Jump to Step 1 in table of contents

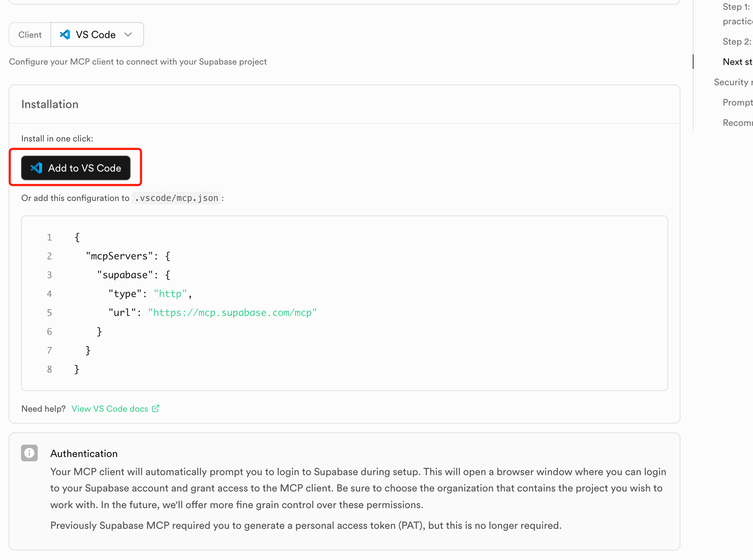click(x=736, y=7)
